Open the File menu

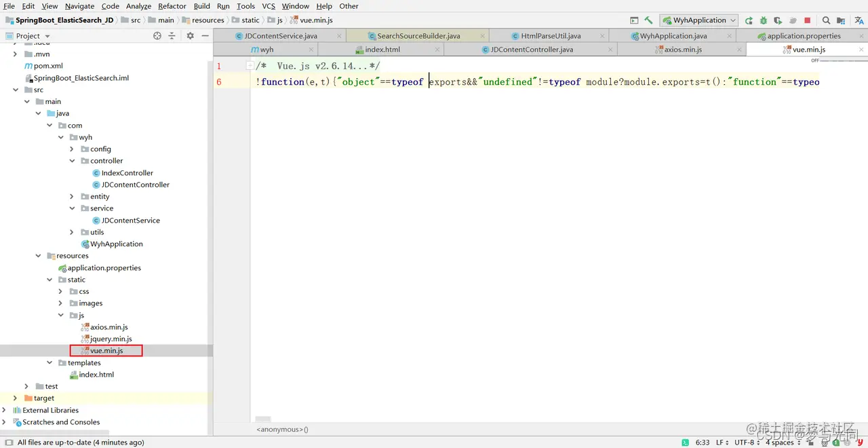[9, 6]
